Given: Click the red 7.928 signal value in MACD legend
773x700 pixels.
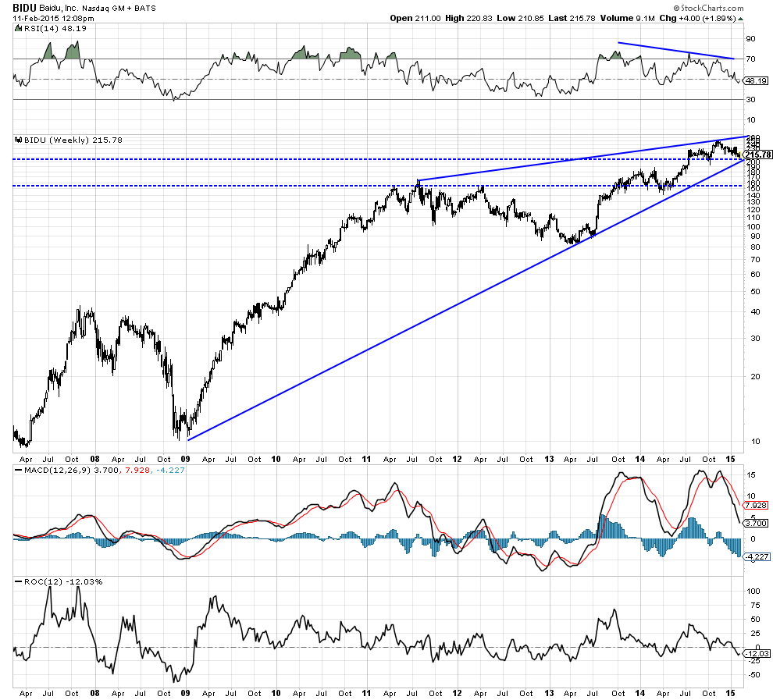Looking at the screenshot, I should click(x=138, y=471).
